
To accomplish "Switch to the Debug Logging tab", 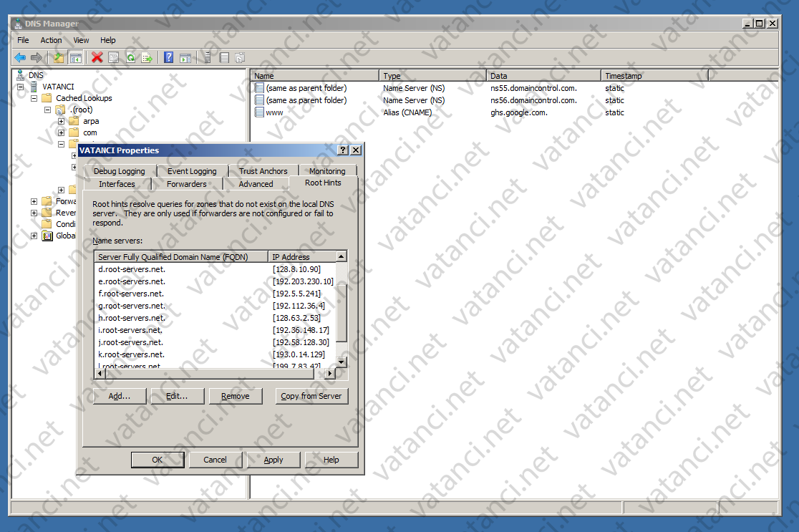I will point(120,170).
